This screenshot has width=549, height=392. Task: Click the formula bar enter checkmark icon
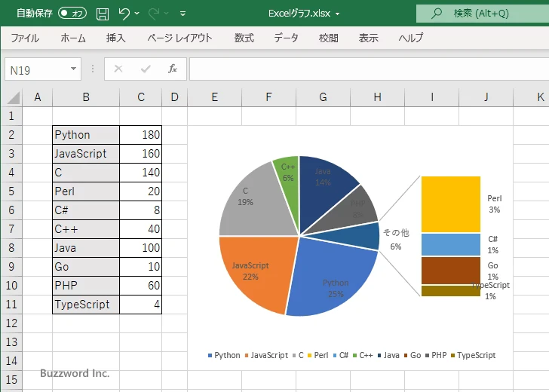pyautogui.click(x=146, y=69)
